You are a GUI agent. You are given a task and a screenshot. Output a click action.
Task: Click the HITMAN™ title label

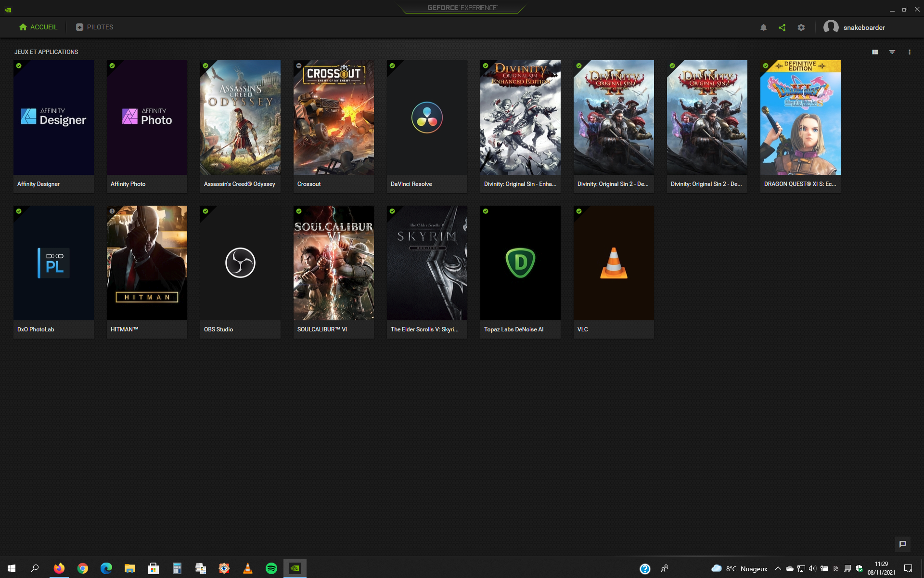124,329
